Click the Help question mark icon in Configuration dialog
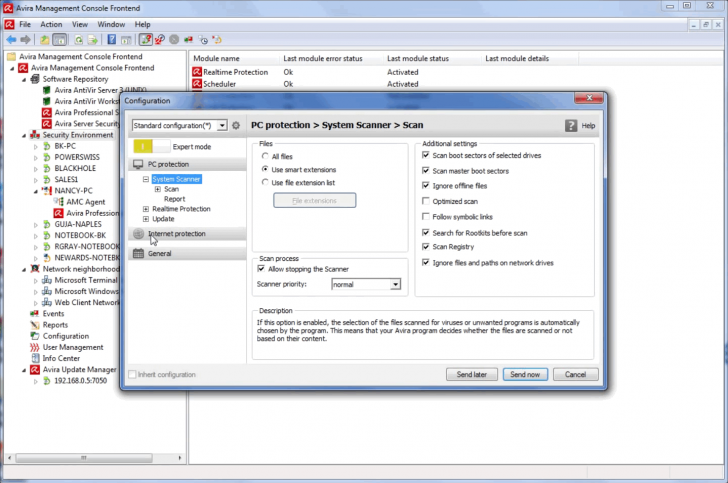This screenshot has height=483, width=728. pos(571,125)
